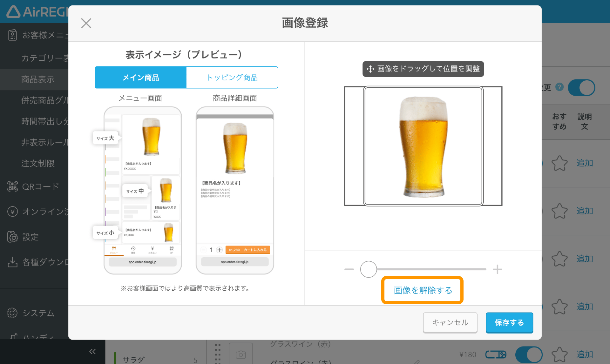Click 追加 link in first row
Viewport: 610px width, 364px height.
[585, 163]
